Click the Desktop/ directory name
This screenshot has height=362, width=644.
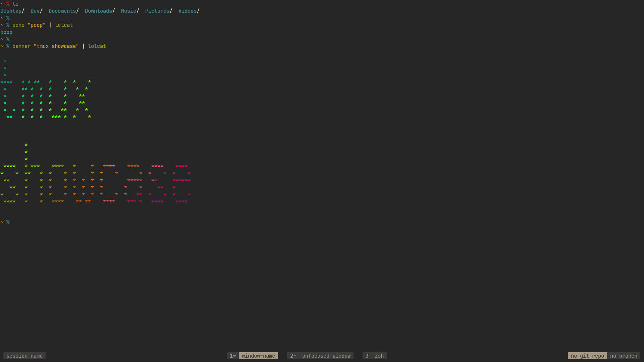(x=12, y=11)
